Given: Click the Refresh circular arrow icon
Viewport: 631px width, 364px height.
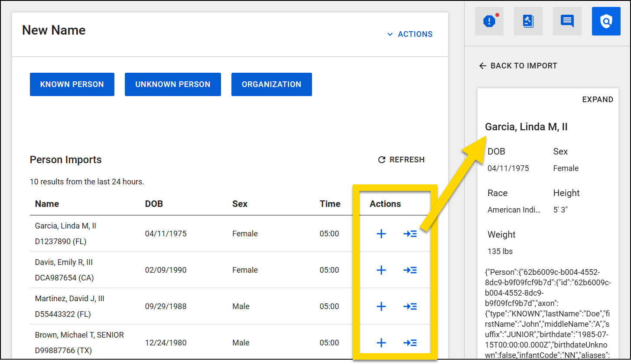Looking at the screenshot, I should 381,160.
